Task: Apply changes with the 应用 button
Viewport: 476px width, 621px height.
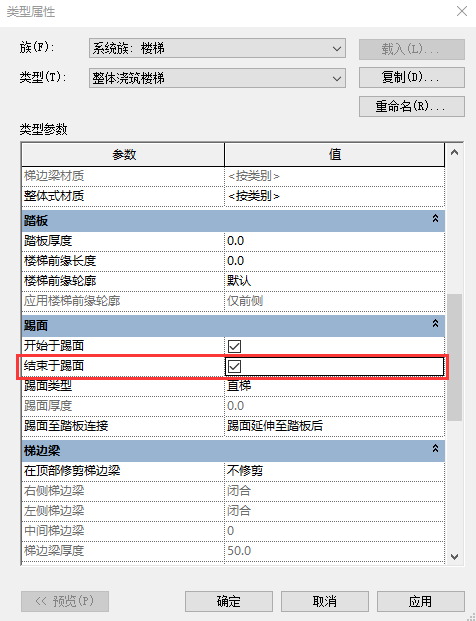Action: (x=421, y=601)
